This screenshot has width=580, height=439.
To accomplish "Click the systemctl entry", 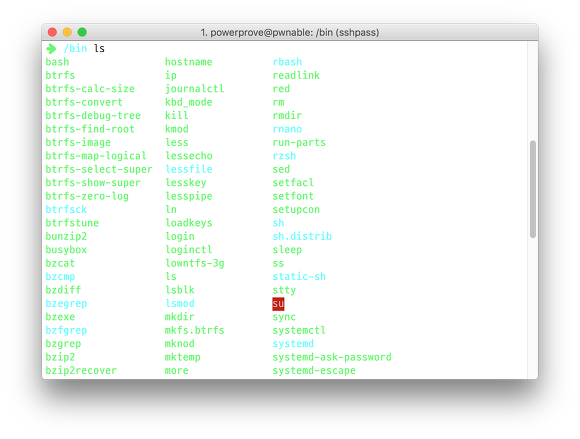I will 299,330.
